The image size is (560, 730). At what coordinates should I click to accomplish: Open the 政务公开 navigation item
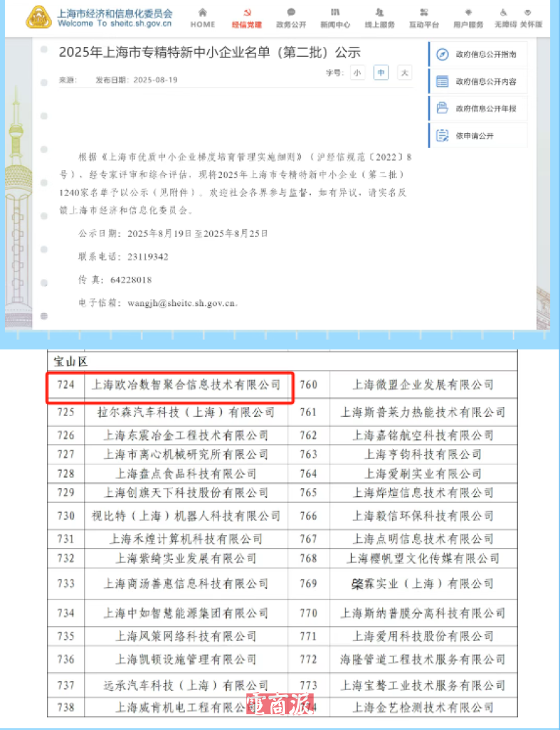(x=291, y=19)
